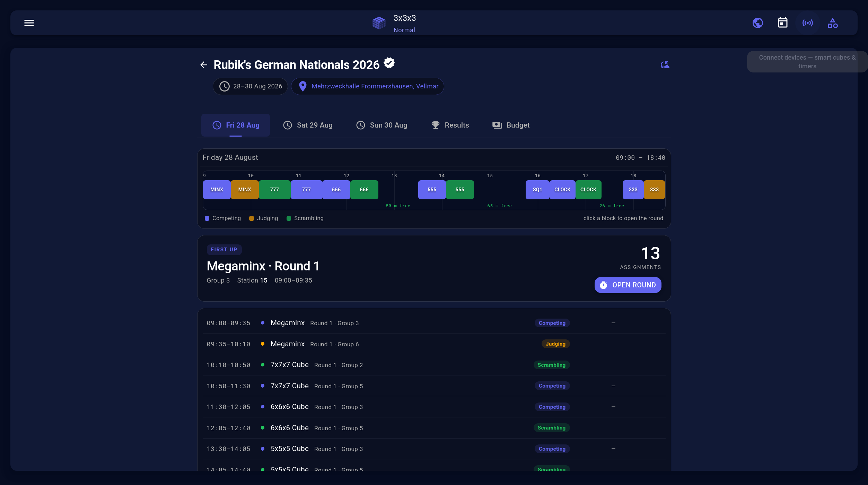868x485 pixels.
Task: Click the 28–30 Aug 2026 date chip
Action: tap(250, 86)
